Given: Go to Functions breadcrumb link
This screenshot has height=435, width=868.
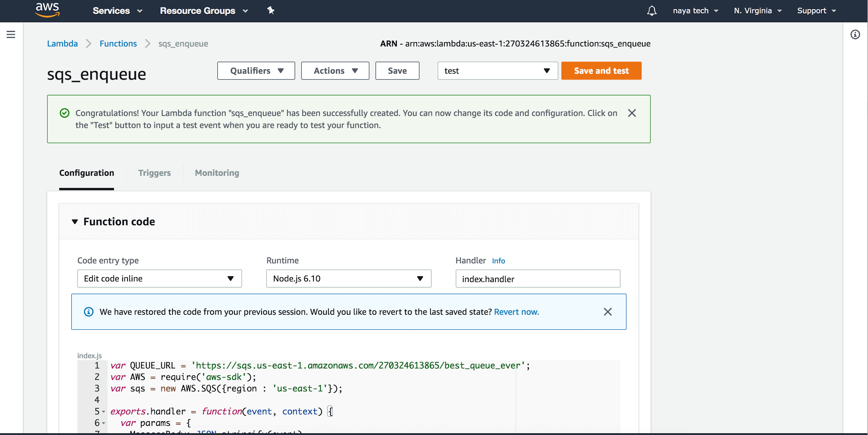Looking at the screenshot, I should (118, 44).
